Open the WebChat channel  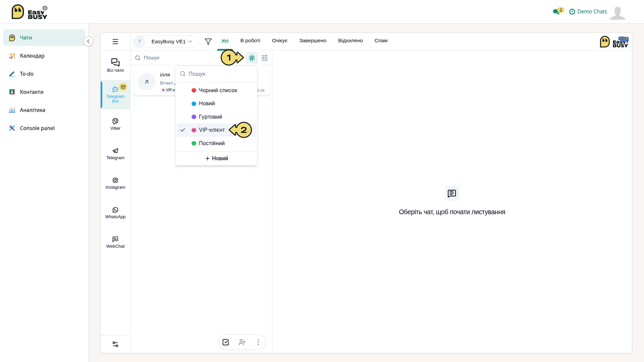[x=115, y=242]
